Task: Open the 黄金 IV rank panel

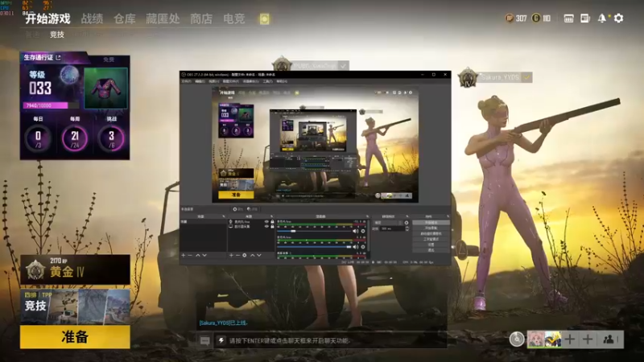Action: pos(75,269)
